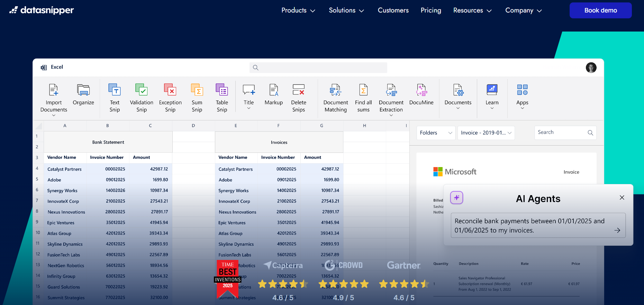Open the Invoice - 2019-01 dropdown
This screenshot has width=644, height=305.
point(486,133)
